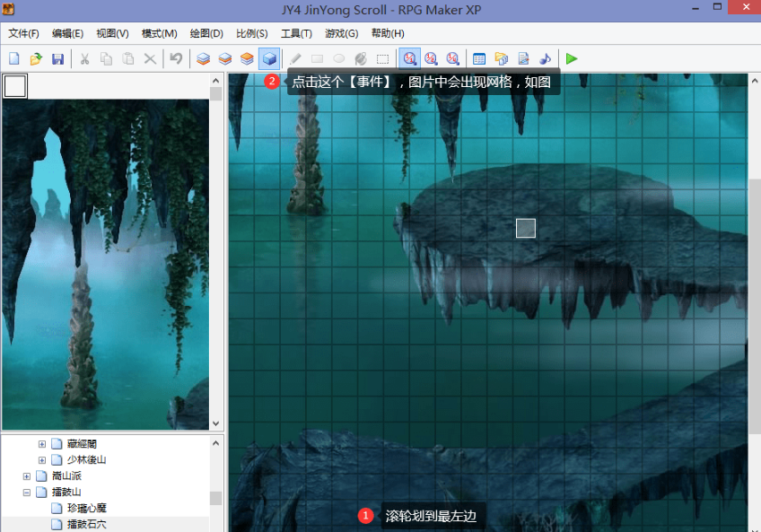Viewport: 761px width, 532px height.
Task: Collapse the 擂鼓山 map folder
Action: pyautogui.click(x=27, y=492)
